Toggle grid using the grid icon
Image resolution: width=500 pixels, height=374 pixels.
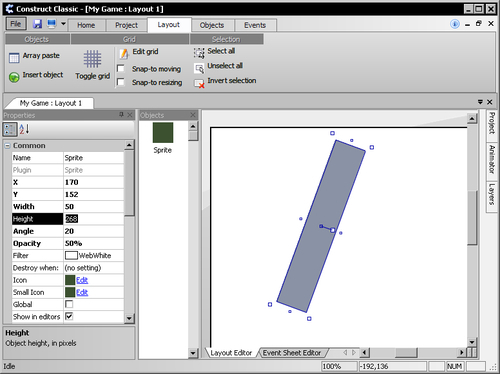(92, 59)
